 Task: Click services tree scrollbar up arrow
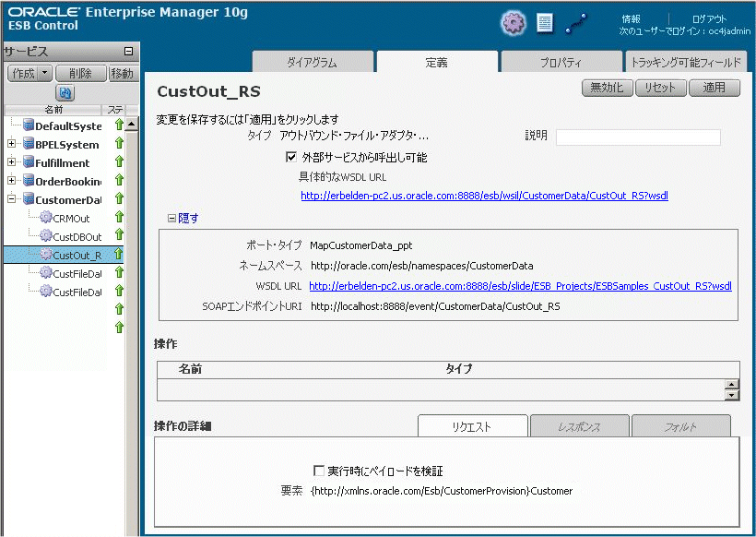pos(132,124)
